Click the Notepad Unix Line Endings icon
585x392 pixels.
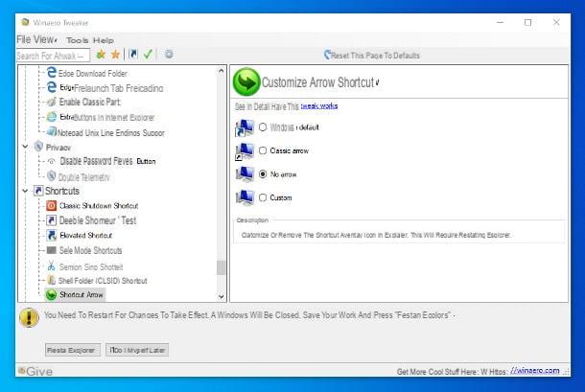(51, 131)
